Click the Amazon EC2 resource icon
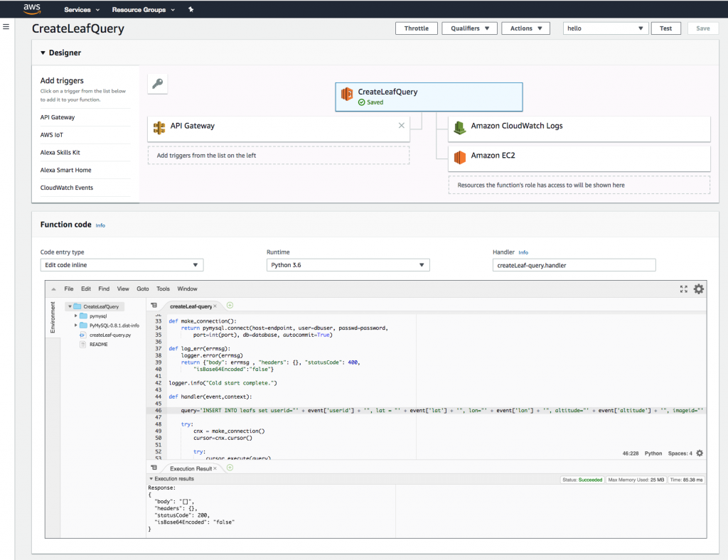This screenshot has width=728, height=560. [x=460, y=157]
